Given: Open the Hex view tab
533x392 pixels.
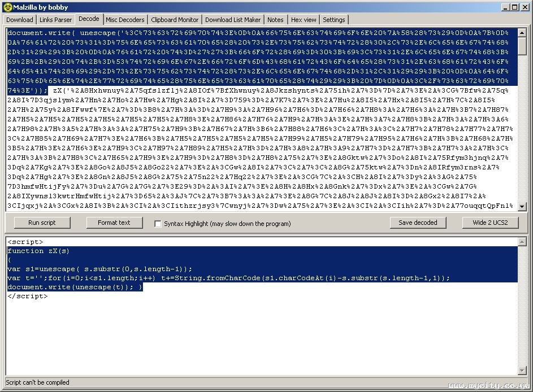Looking at the screenshot, I should (x=304, y=20).
